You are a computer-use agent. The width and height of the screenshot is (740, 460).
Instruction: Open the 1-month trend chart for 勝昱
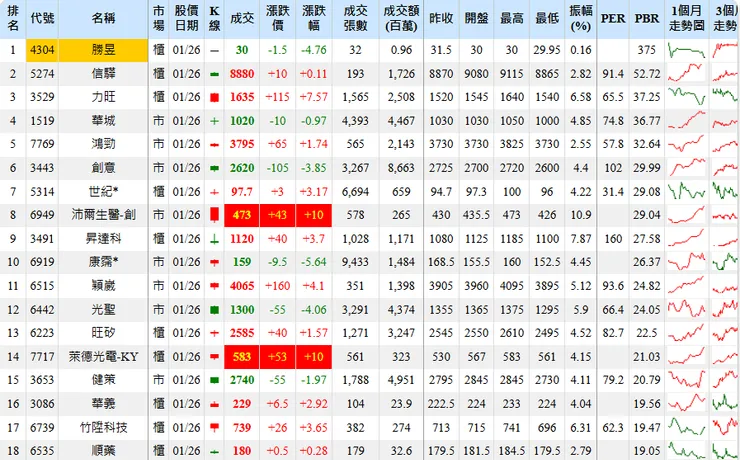pyautogui.click(x=687, y=50)
